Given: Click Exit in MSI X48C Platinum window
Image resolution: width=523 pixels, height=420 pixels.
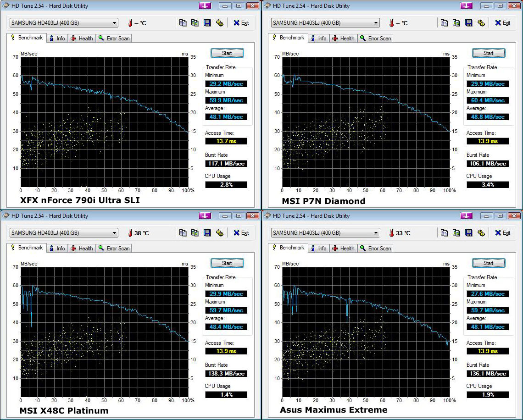Looking at the screenshot, I should [x=241, y=232].
